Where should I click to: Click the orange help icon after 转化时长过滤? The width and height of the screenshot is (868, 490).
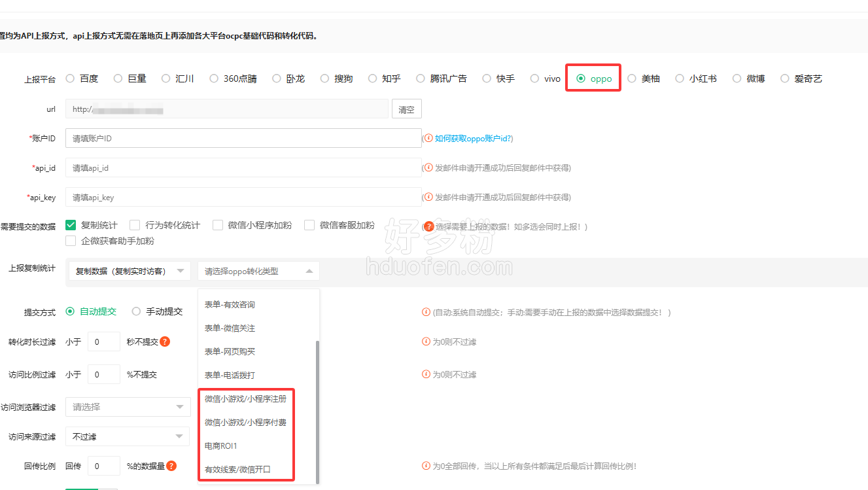pos(165,341)
